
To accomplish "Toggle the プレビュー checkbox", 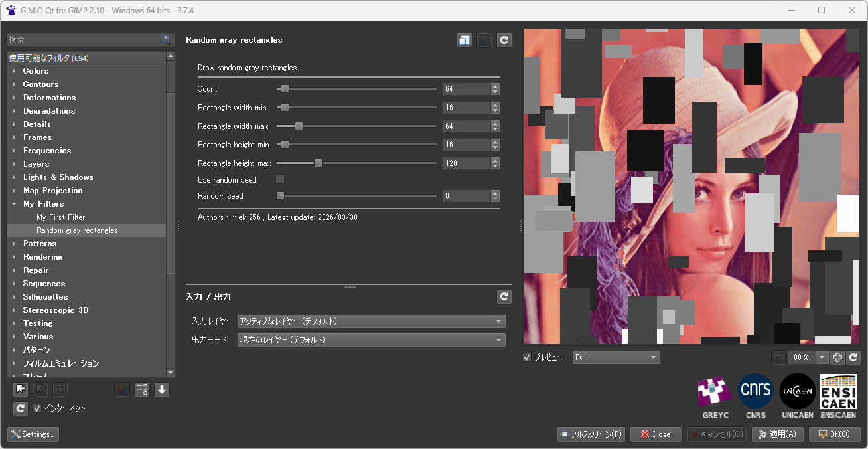I will [x=527, y=357].
